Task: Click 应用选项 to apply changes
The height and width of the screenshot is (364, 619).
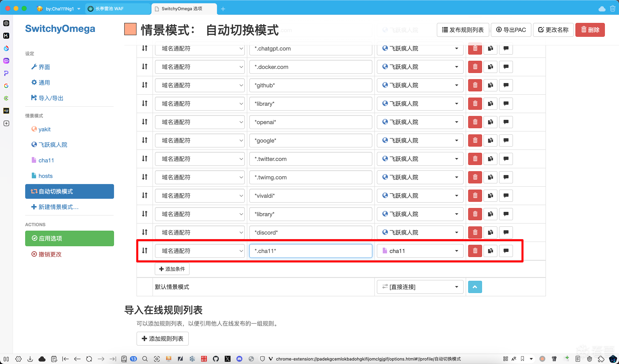Action: pos(70,238)
